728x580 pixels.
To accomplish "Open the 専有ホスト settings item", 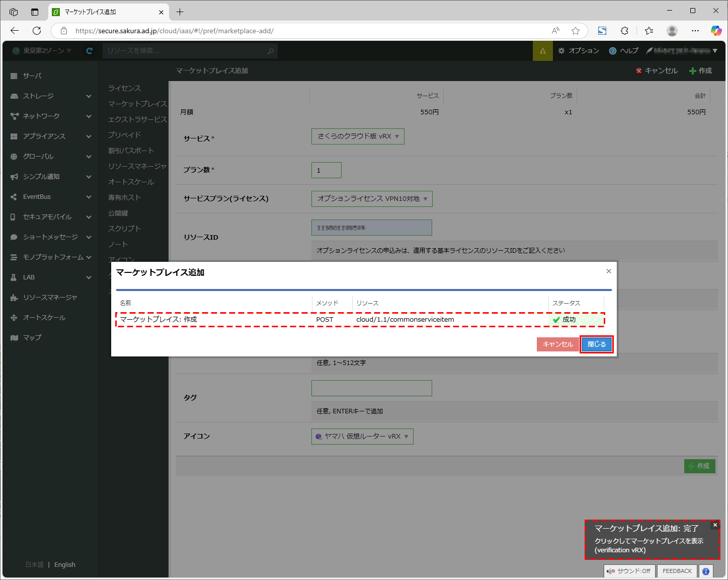I will click(124, 197).
